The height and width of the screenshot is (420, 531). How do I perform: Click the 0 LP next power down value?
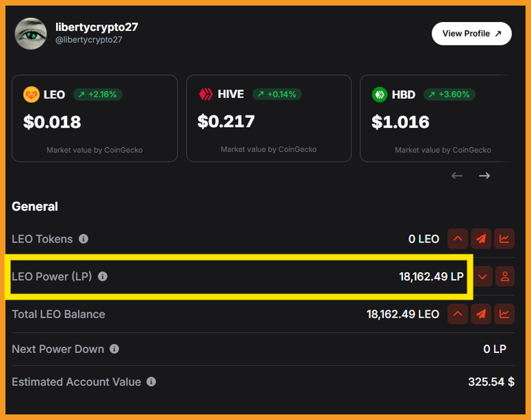[495, 349]
